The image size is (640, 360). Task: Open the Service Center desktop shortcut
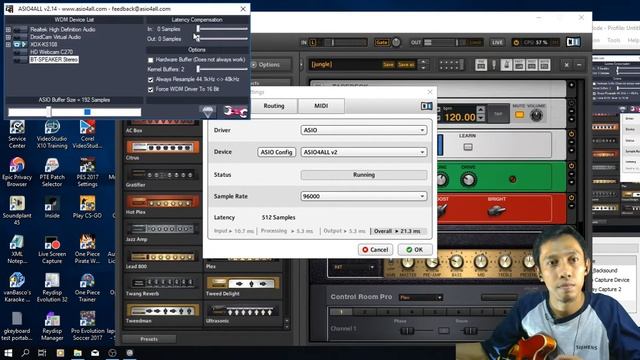pos(17,135)
